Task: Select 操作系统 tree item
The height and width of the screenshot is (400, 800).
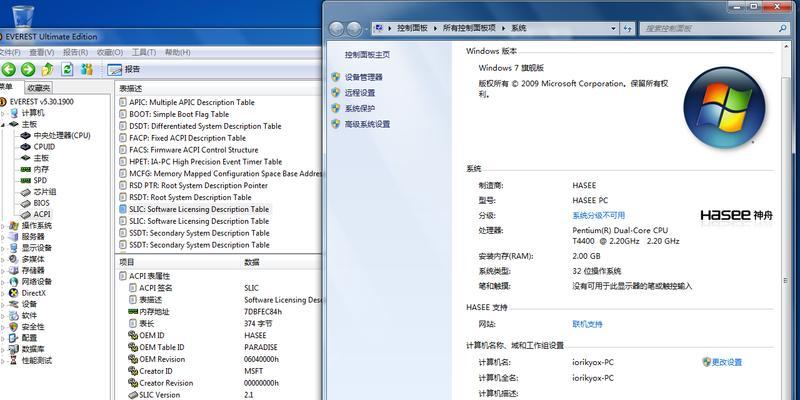Action: tap(36, 226)
